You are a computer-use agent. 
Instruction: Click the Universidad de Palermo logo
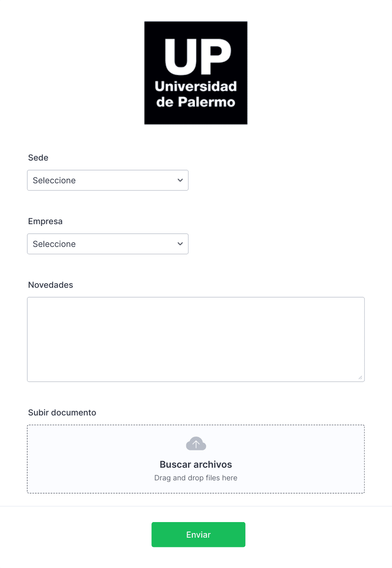(x=196, y=73)
